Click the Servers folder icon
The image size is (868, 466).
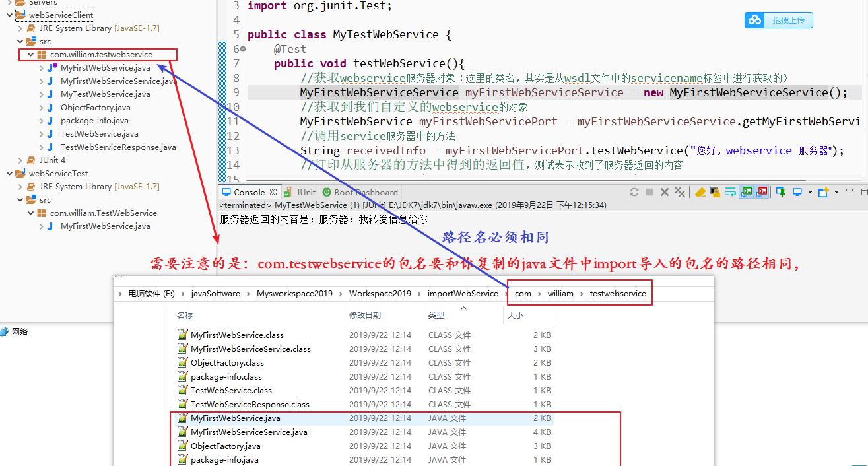point(20,3)
